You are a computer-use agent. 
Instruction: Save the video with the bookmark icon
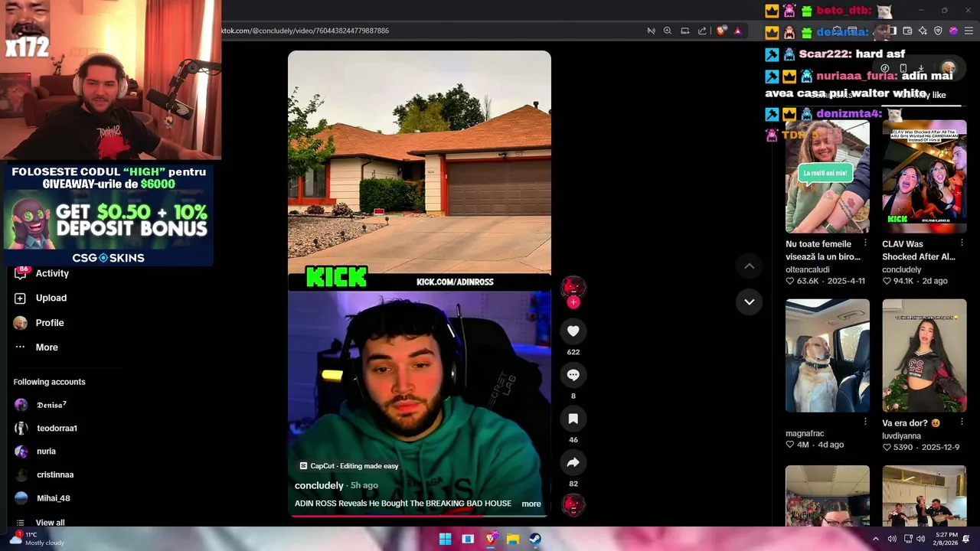tap(573, 419)
